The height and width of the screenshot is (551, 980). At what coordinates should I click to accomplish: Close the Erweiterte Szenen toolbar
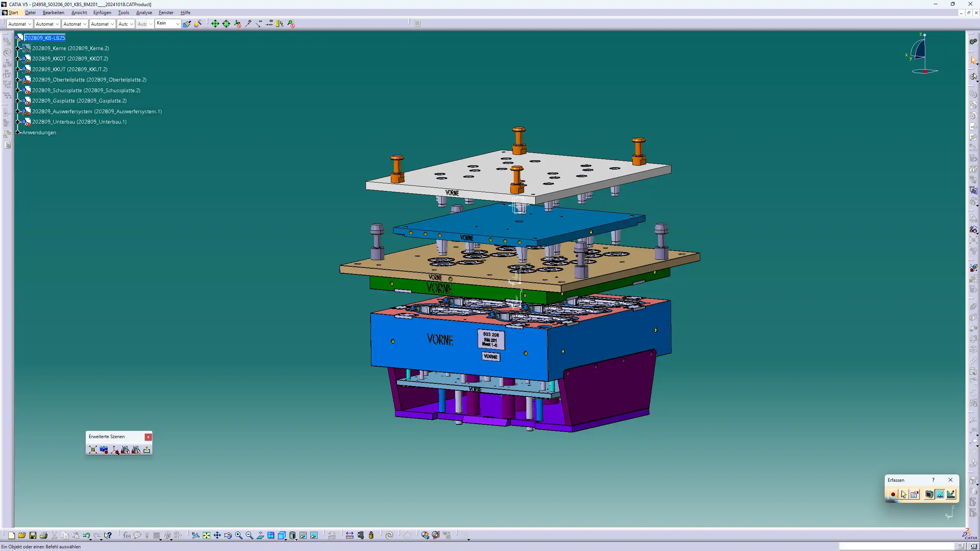(x=148, y=437)
